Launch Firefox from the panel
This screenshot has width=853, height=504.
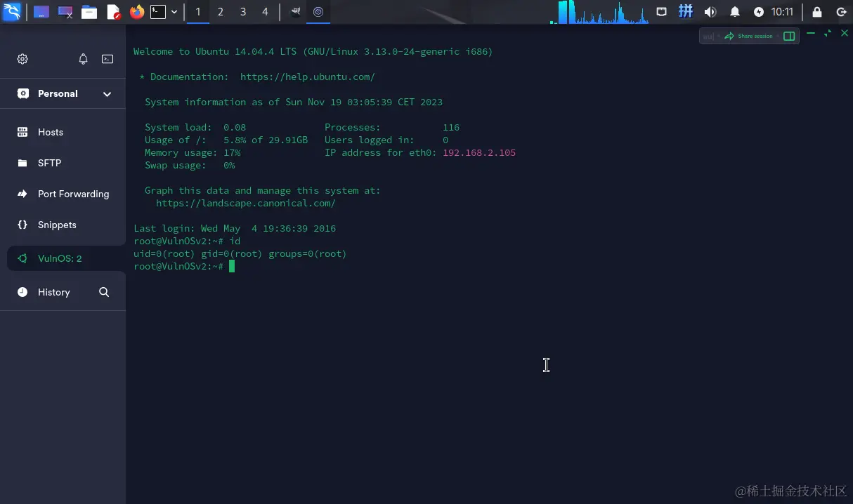136,11
